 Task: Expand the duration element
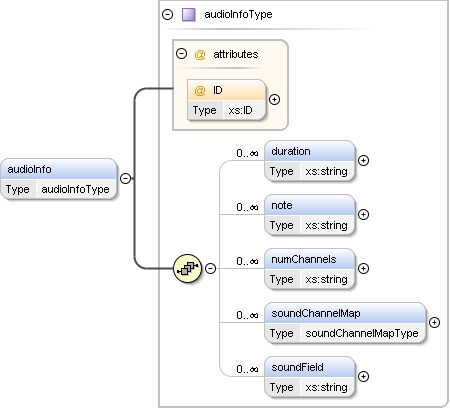[363, 161]
